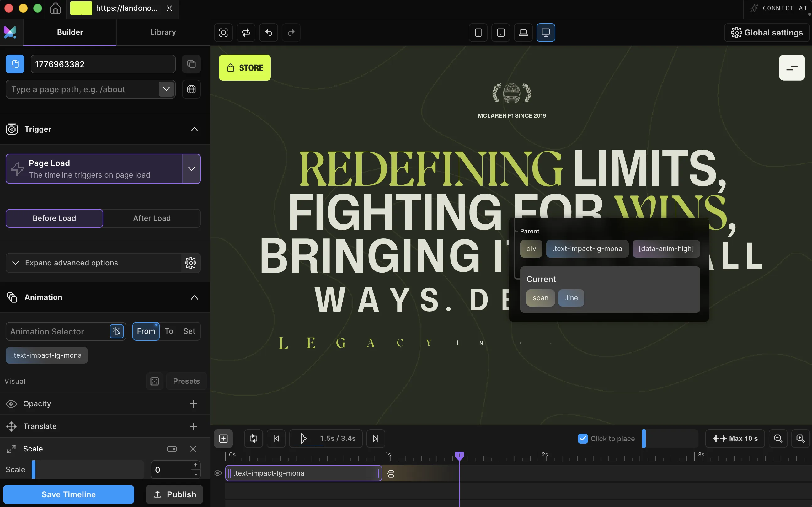Switch to mobile phone viewport icon
Image resolution: width=812 pixels, height=507 pixels.
pyautogui.click(x=478, y=33)
